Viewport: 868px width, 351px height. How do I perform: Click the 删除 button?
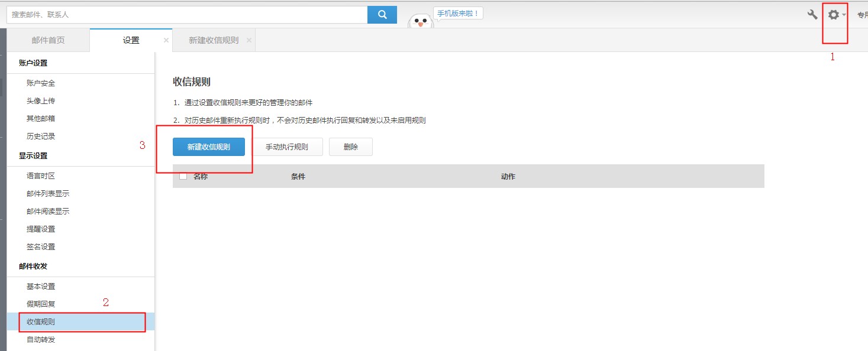[x=350, y=147]
